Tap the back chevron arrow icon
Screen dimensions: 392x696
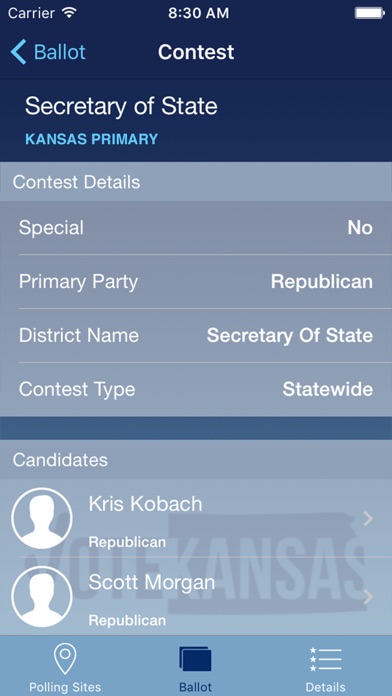pos(18,52)
